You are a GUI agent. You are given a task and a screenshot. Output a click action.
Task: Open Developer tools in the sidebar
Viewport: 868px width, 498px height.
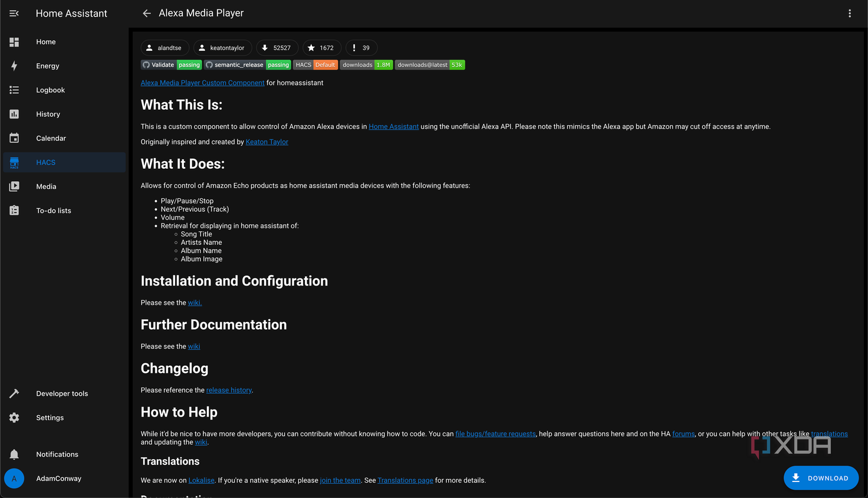(64, 394)
